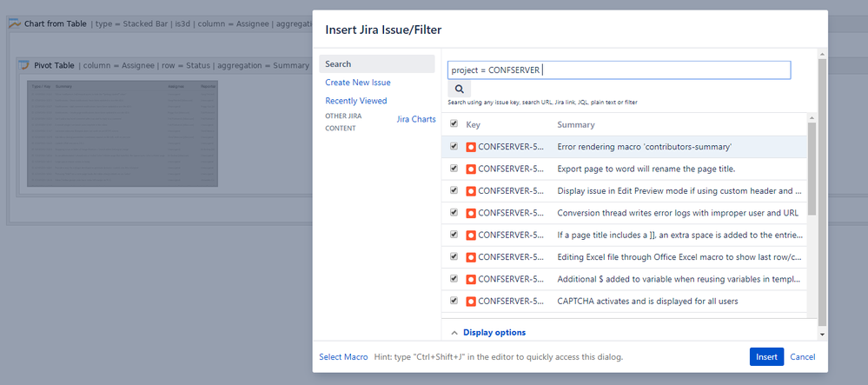The width and height of the screenshot is (868, 385).
Task: Click the JQL search input field
Action: 619,70
